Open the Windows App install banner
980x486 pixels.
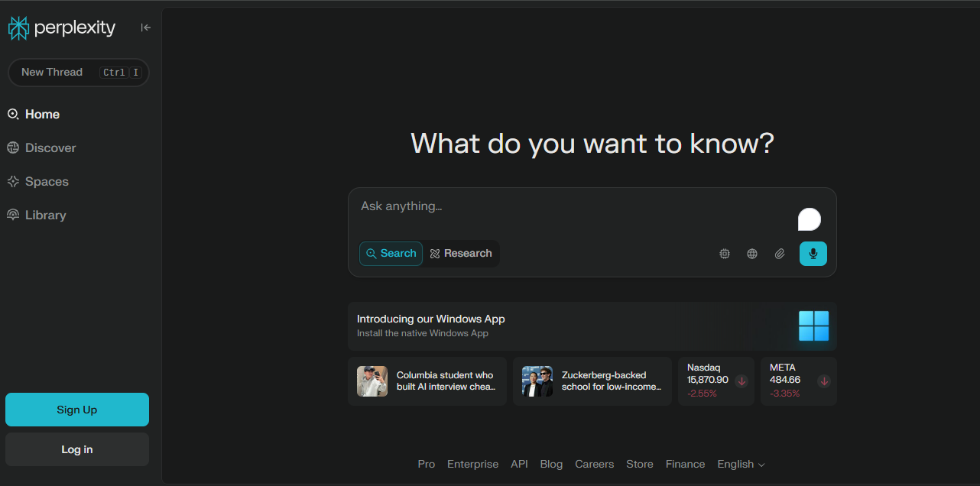coord(592,326)
